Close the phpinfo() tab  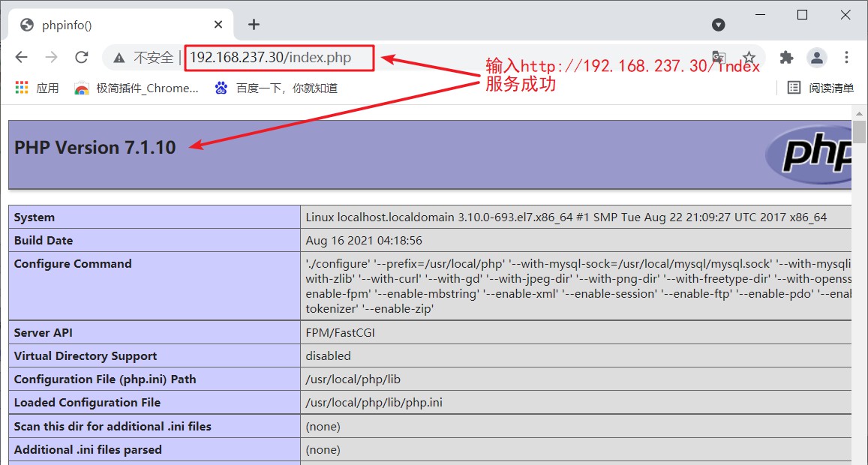(x=218, y=24)
